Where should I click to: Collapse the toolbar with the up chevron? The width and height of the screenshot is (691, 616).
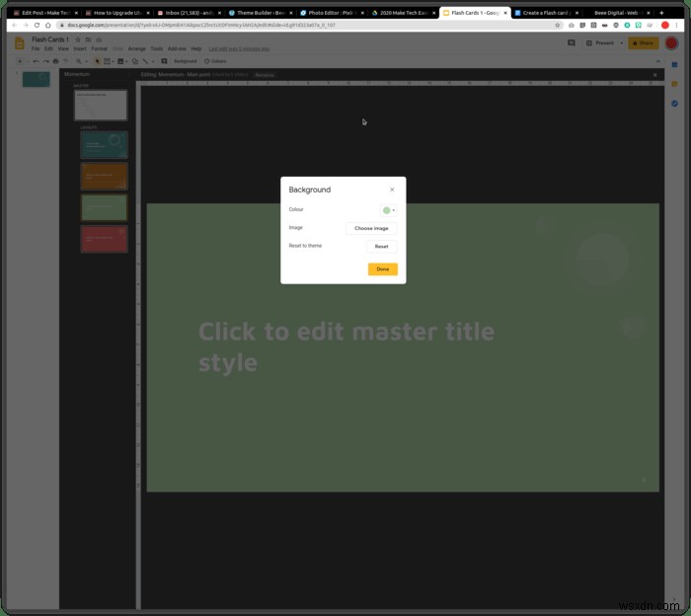[x=658, y=61]
